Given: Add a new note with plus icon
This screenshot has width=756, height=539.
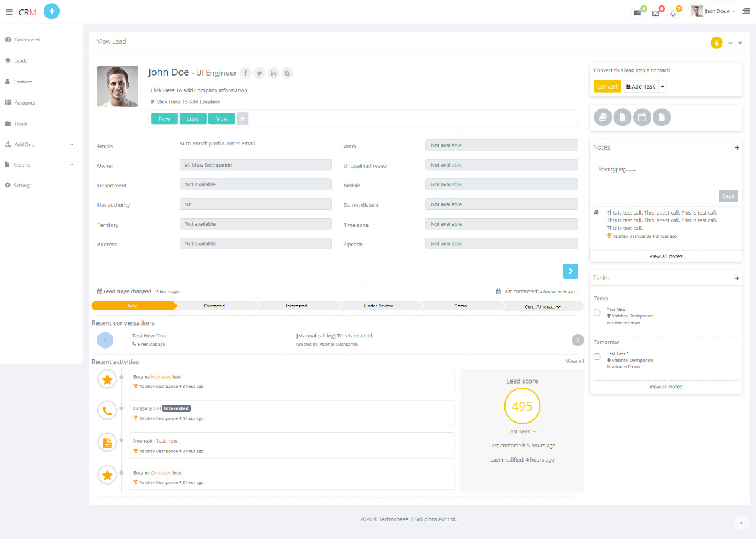Looking at the screenshot, I should pos(737,147).
